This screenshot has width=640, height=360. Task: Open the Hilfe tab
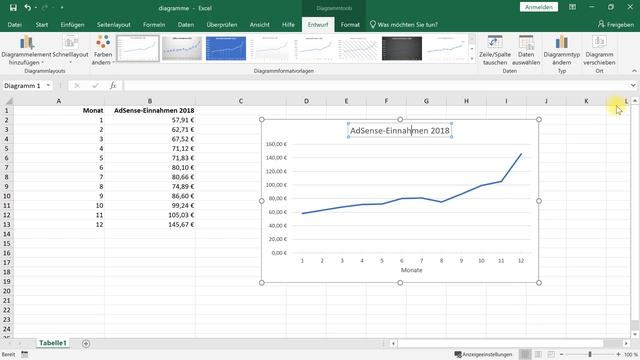(288, 24)
